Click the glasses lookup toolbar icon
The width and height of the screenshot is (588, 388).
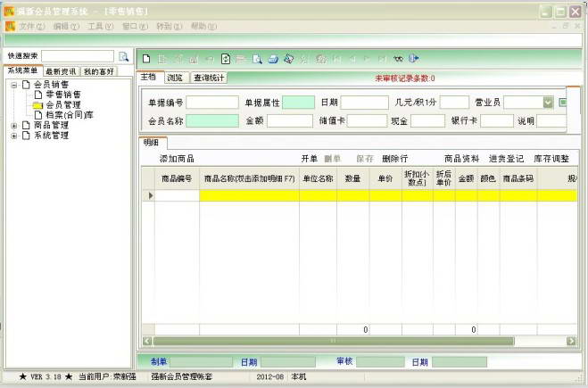pos(398,59)
